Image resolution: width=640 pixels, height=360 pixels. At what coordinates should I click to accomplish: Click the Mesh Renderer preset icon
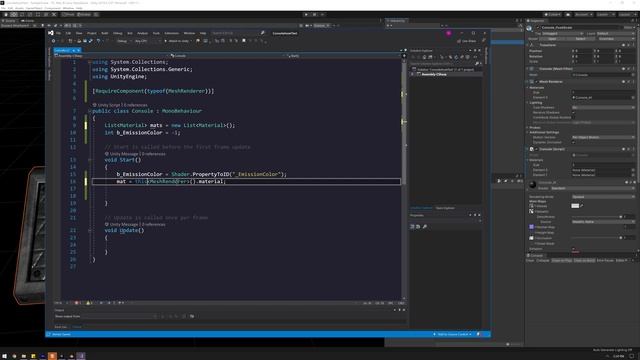tap(628, 82)
